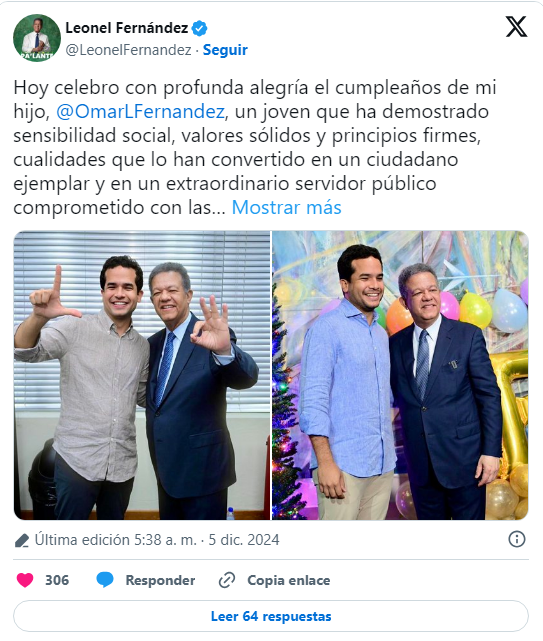The image size is (543, 641).
Task: Open the tweet info circle icon
Action: 516,539
